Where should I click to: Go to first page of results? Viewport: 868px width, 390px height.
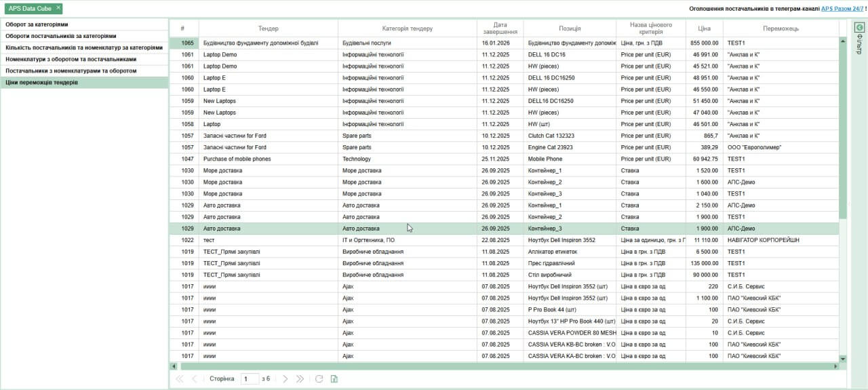[x=179, y=379]
